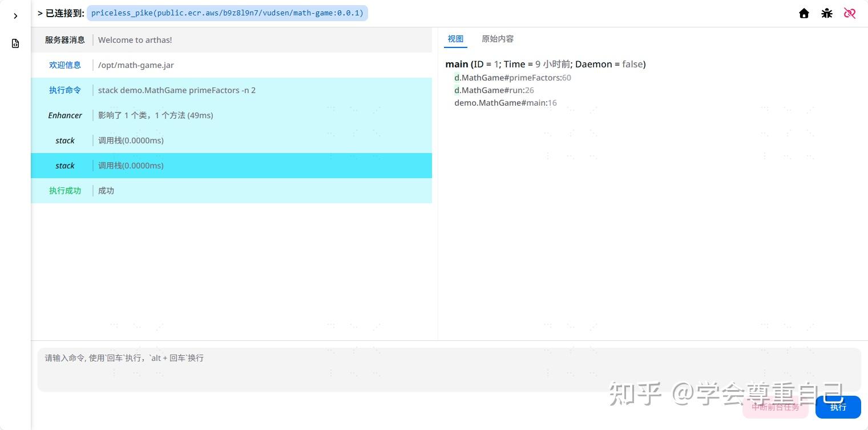The height and width of the screenshot is (430, 868).
Task: Select the highlighted stack 调用栈 row
Action: point(231,166)
